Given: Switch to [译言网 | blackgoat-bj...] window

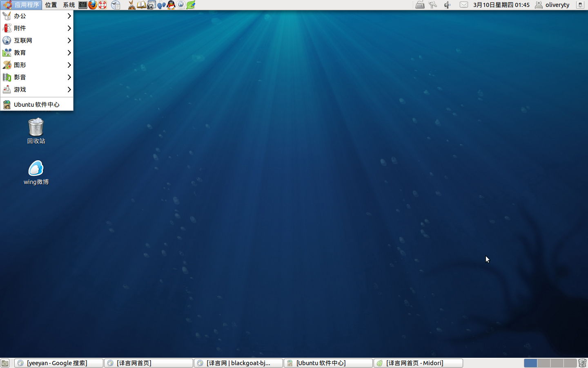Looking at the screenshot, I should (x=238, y=363).
